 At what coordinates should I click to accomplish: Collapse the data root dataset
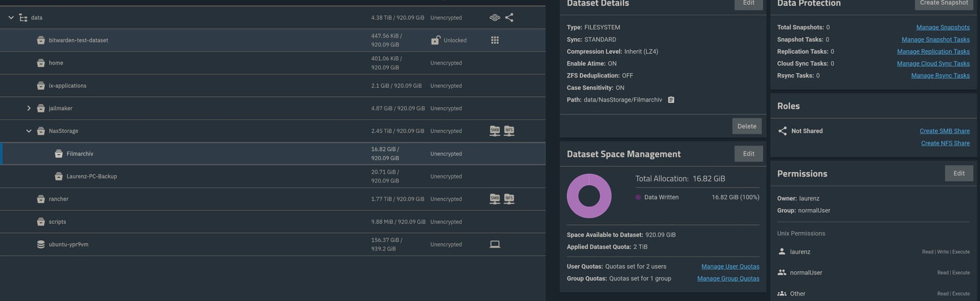pyautogui.click(x=11, y=18)
